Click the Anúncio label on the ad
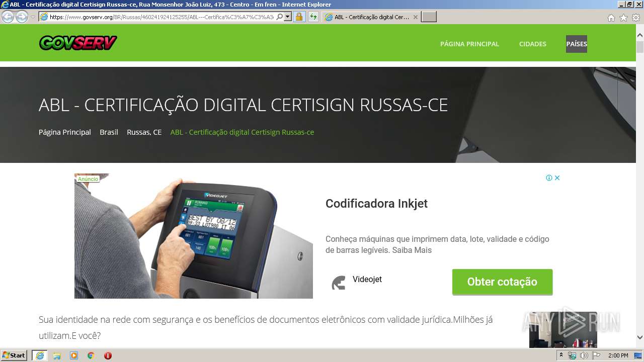 click(x=88, y=179)
